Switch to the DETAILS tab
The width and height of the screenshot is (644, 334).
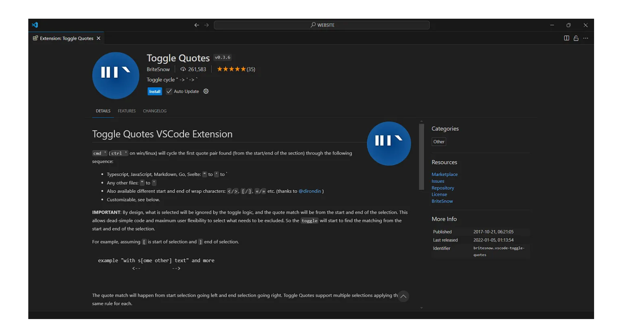click(x=103, y=111)
